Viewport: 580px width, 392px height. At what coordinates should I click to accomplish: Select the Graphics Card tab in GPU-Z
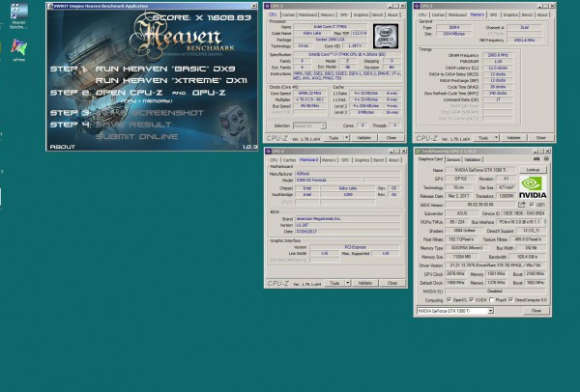[x=430, y=159]
